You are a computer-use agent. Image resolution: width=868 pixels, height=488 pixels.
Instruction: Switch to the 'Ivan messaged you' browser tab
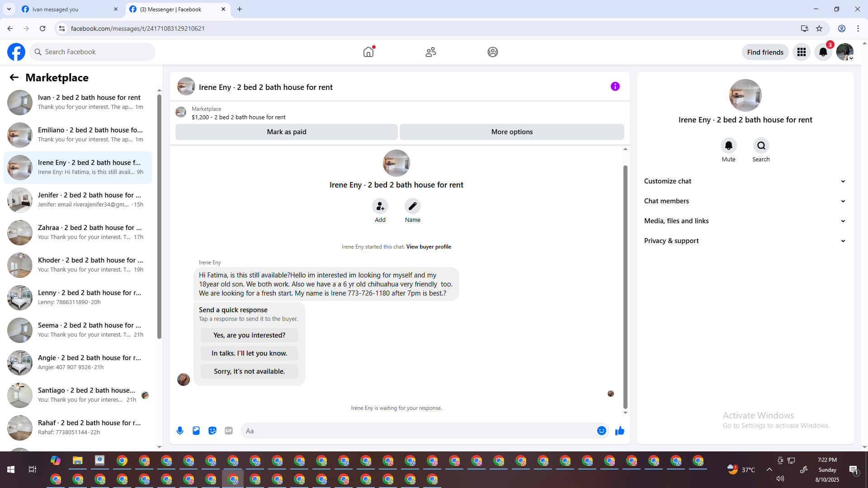[68, 9]
